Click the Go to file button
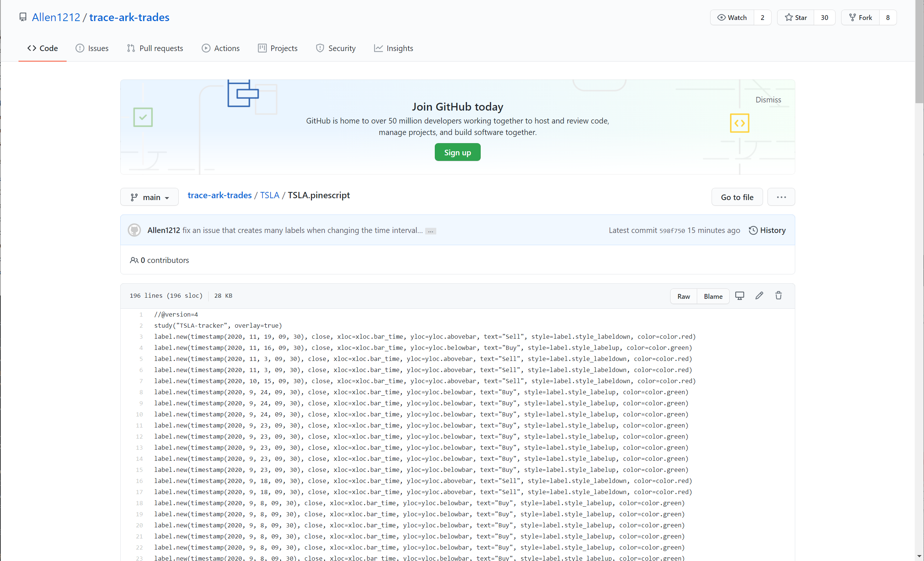The image size is (924, 561). 736,197
